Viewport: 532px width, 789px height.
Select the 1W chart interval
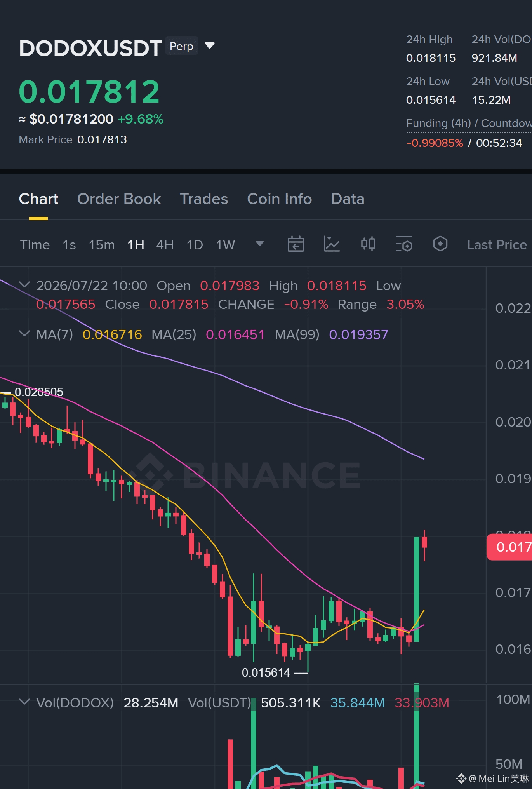[x=225, y=245]
